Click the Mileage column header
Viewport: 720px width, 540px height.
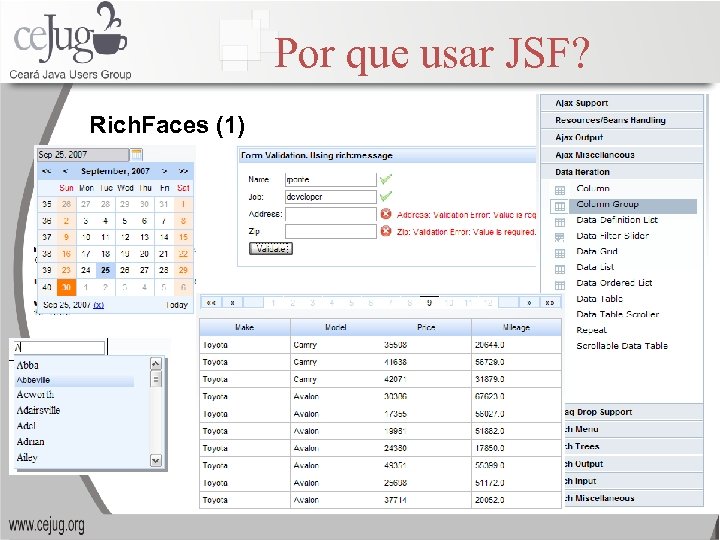coord(517,327)
